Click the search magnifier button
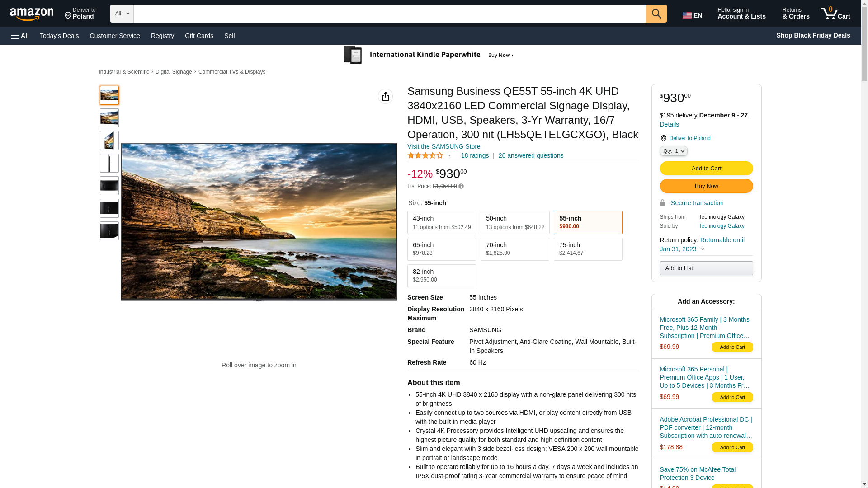The width and height of the screenshot is (868, 488). (656, 14)
